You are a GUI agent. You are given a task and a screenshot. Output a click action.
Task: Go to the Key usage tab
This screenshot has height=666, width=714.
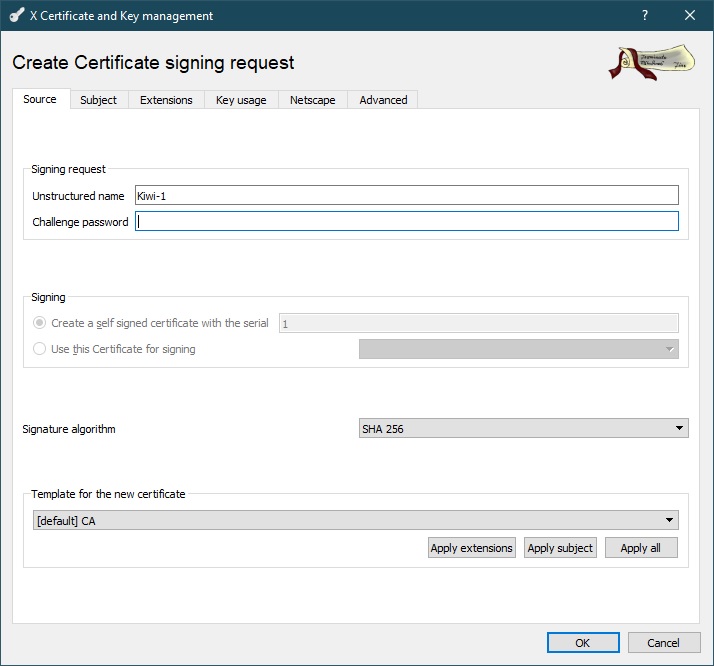tap(241, 100)
